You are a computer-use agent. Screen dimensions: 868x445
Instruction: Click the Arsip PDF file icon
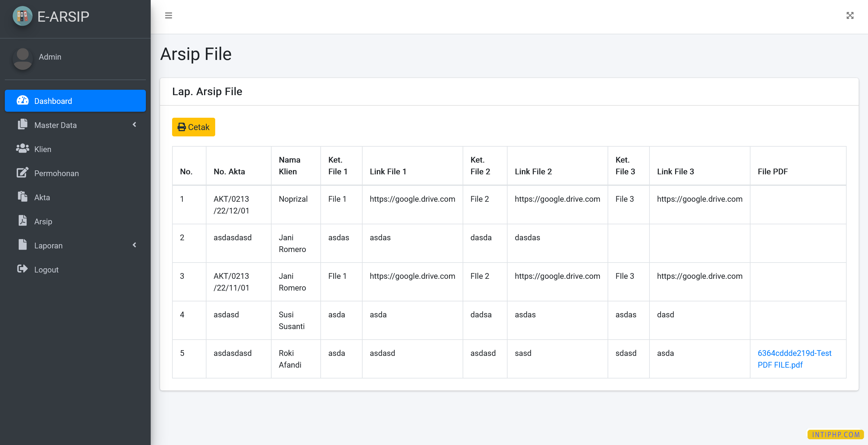(x=23, y=221)
